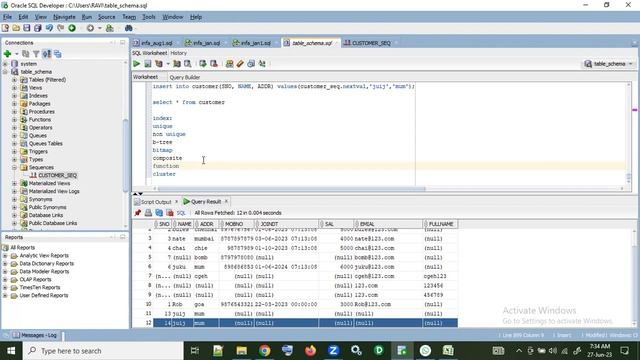Click the Explain Plan icon

point(158,64)
